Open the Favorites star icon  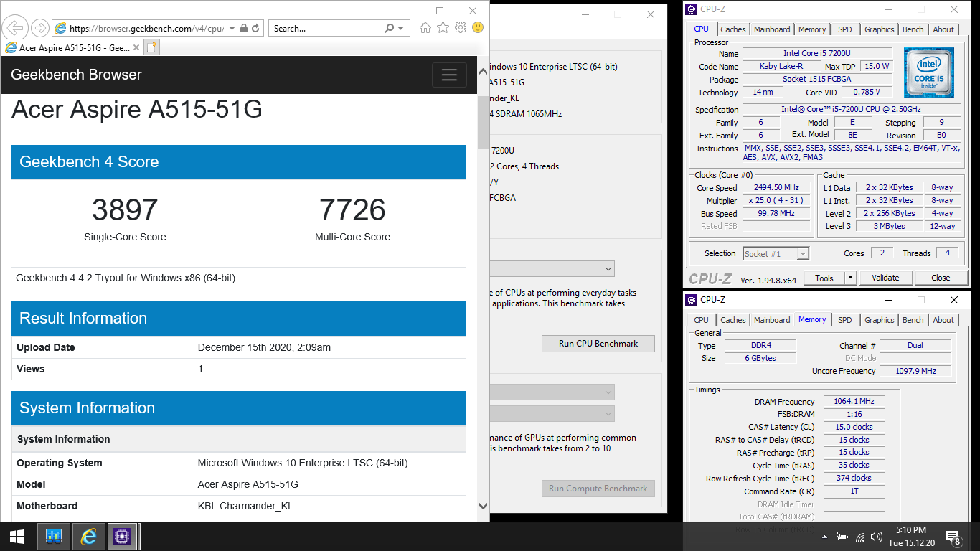[x=443, y=28]
